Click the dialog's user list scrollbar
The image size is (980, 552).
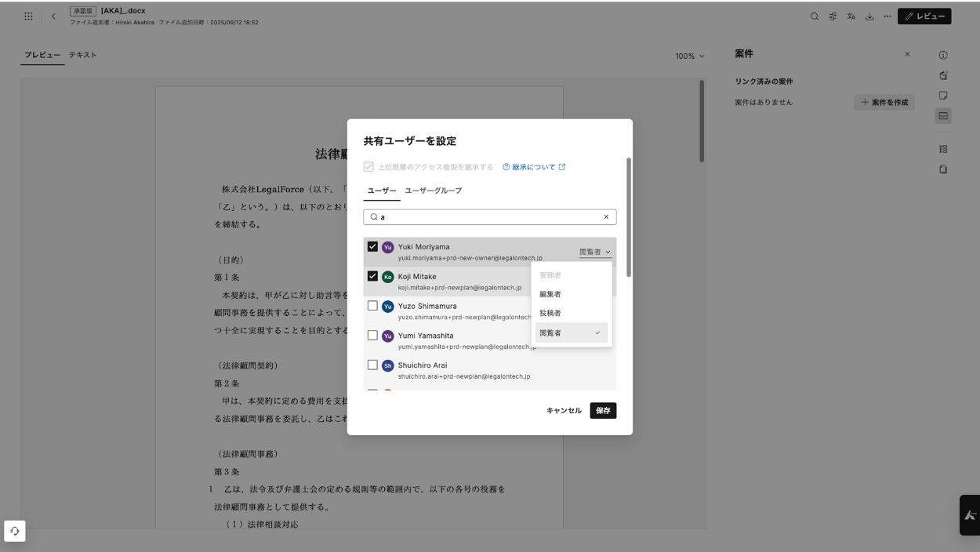[x=629, y=218]
